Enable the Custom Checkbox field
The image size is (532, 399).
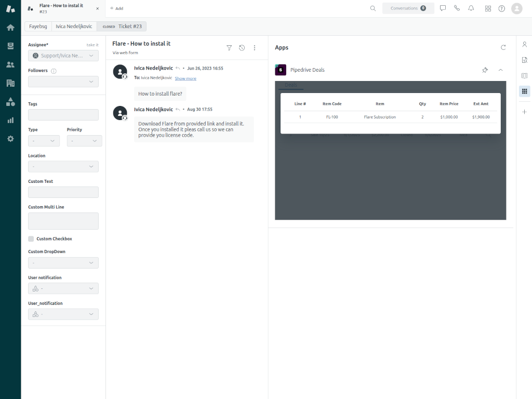click(x=30, y=238)
